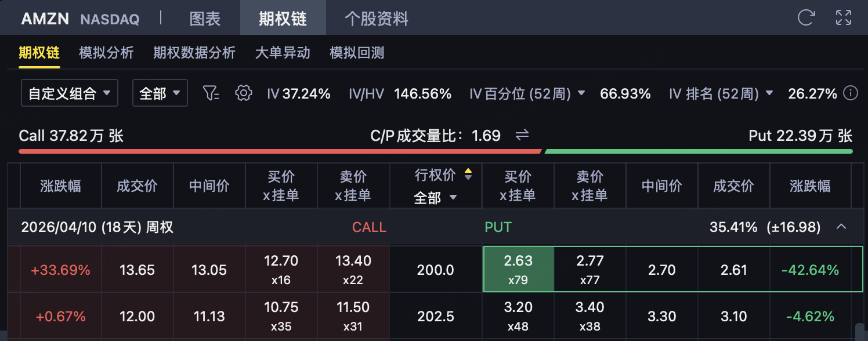
Task: Click the Call/Put swap arrows icon
Action: (522, 135)
